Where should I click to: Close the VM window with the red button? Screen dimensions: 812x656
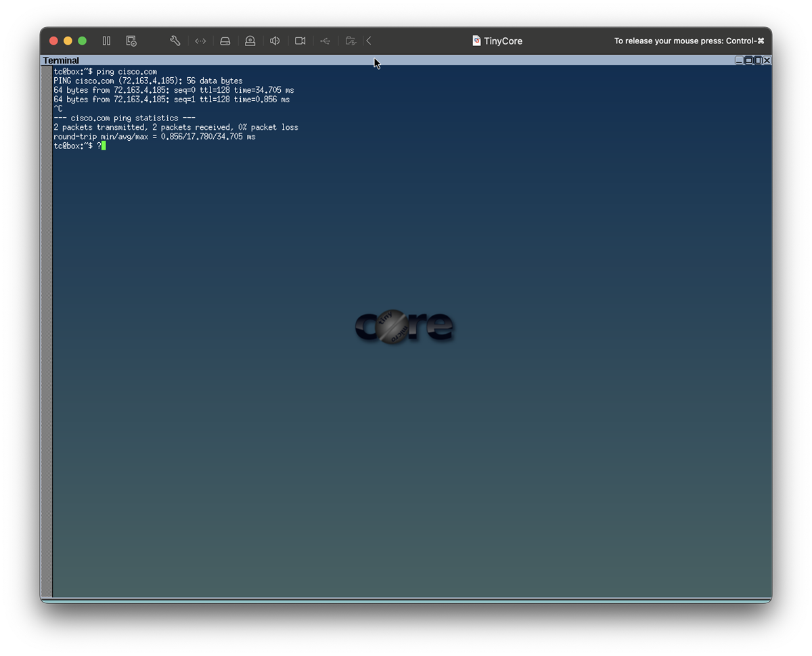pos(54,41)
